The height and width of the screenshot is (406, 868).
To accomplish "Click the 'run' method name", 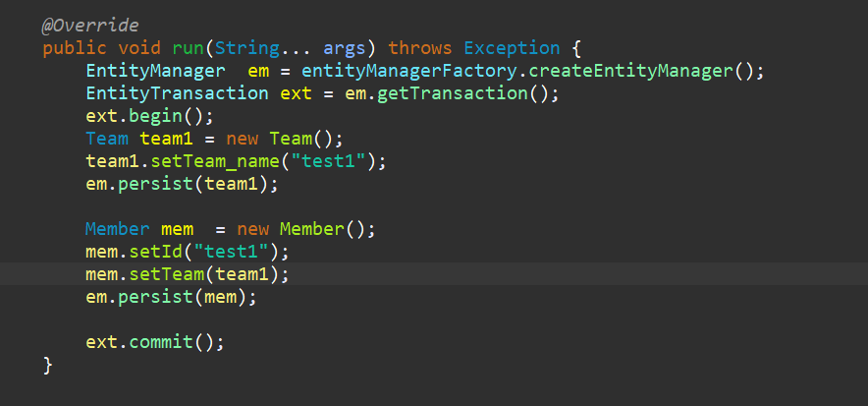I will click(x=189, y=48).
